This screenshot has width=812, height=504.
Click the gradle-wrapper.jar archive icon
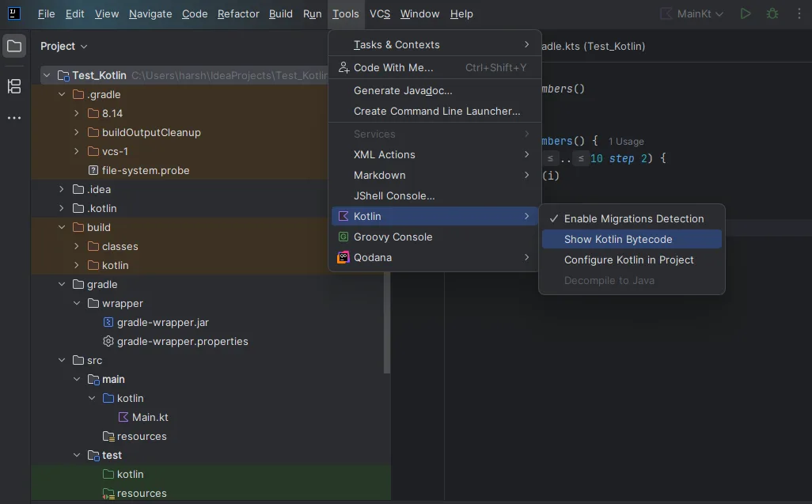(108, 322)
